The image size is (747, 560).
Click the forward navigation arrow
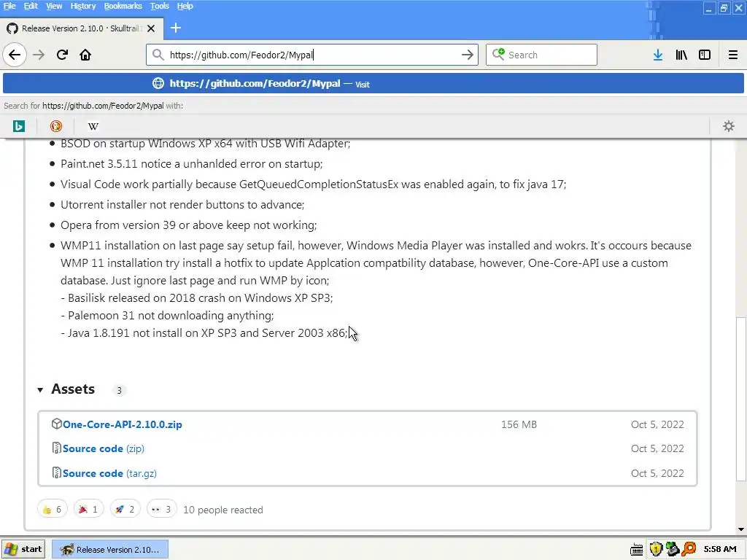[39, 55]
